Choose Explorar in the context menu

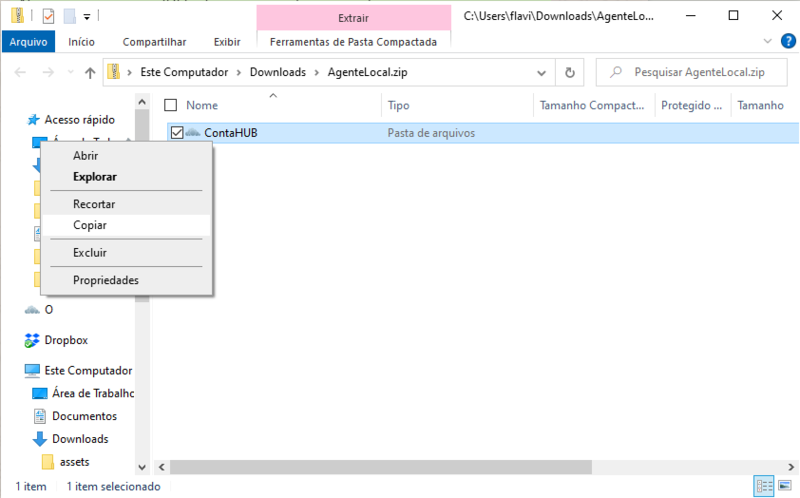pos(126,177)
